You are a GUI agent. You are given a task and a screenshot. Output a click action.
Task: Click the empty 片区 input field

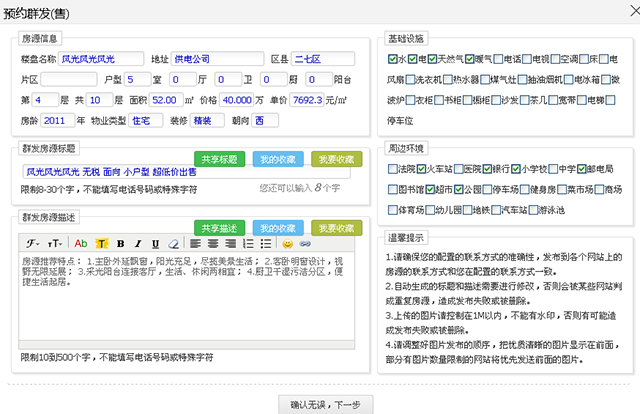point(69,79)
